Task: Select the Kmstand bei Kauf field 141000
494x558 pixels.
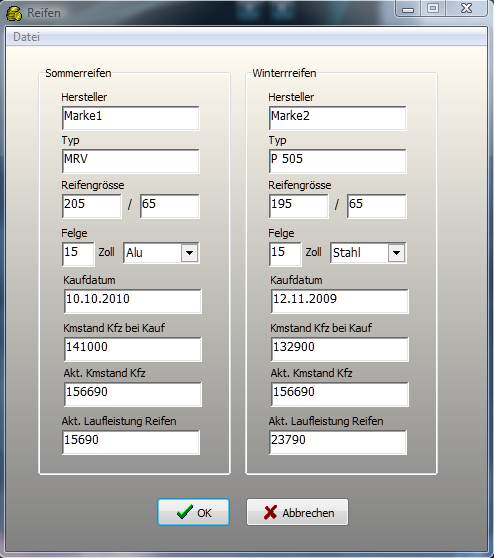Action: 133,349
